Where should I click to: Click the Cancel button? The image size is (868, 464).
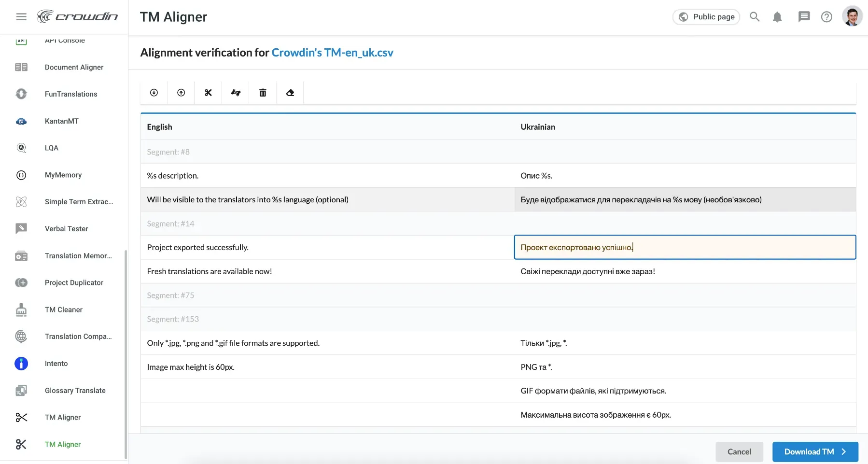[739, 451]
